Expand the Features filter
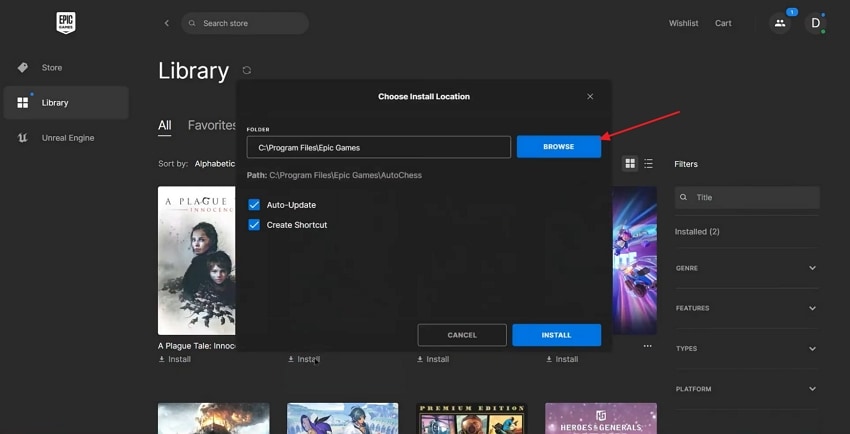 coord(746,308)
